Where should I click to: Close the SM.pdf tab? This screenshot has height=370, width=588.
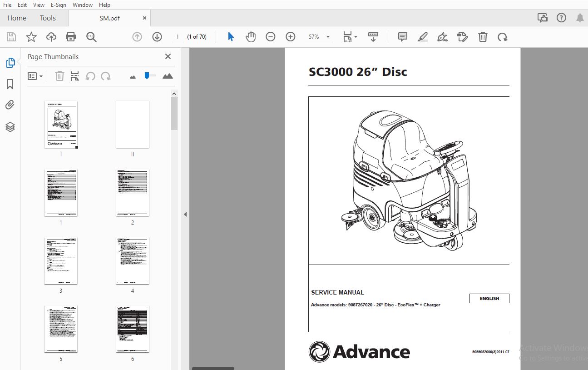tap(144, 18)
